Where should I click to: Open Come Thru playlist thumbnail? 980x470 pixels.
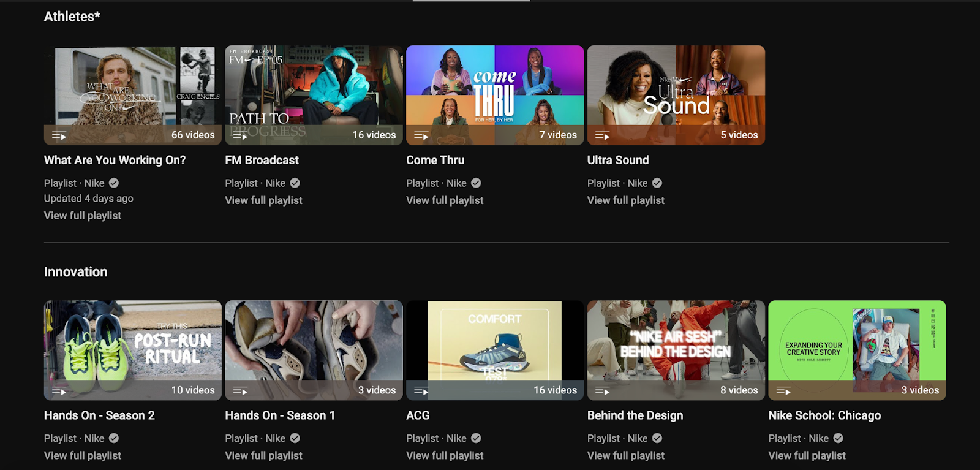495,95
